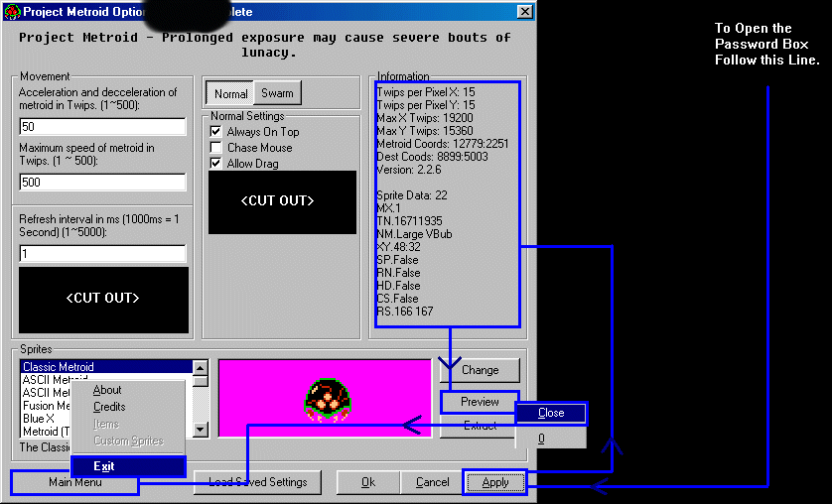Click the 'TN.16711935' line

410,221
